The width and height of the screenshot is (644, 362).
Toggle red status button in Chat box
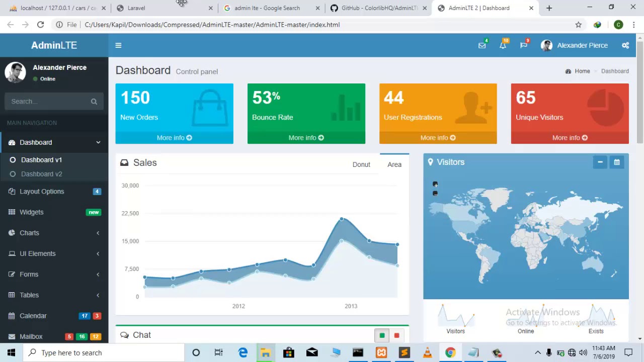[396, 335]
